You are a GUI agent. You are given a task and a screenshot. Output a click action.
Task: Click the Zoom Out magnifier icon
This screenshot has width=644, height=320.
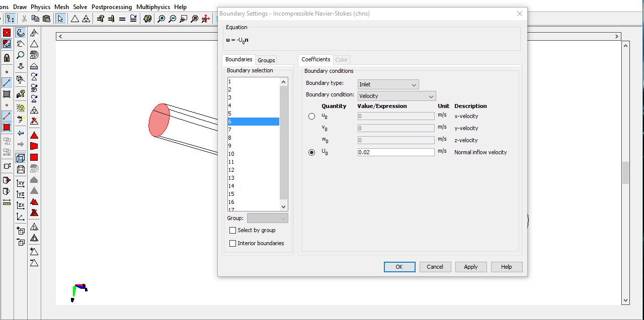pyautogui.click(x=173, y=19)
